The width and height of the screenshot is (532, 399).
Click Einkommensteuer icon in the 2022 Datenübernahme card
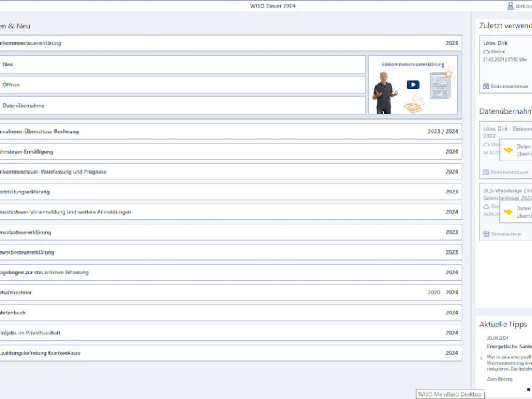(x=486, y=172)
